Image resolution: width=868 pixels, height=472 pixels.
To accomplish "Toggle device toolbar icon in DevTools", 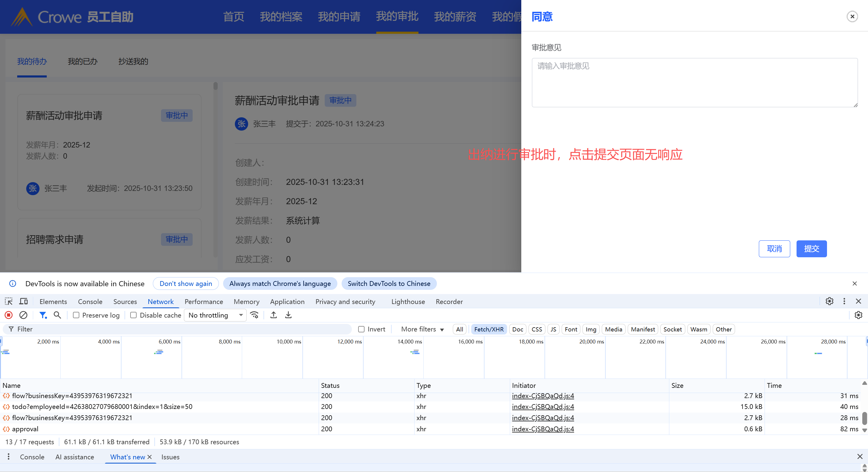I will 24,301.
